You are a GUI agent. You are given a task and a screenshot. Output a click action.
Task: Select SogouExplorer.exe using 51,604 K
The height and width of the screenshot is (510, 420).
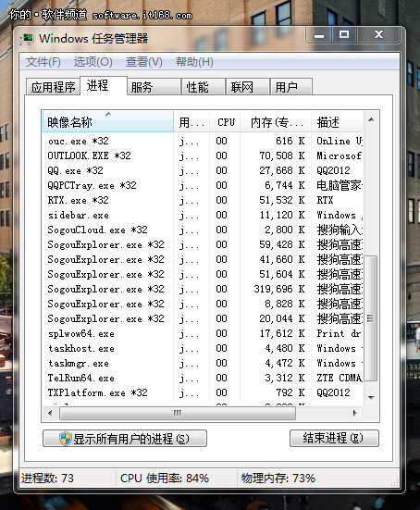coord(203,274)
